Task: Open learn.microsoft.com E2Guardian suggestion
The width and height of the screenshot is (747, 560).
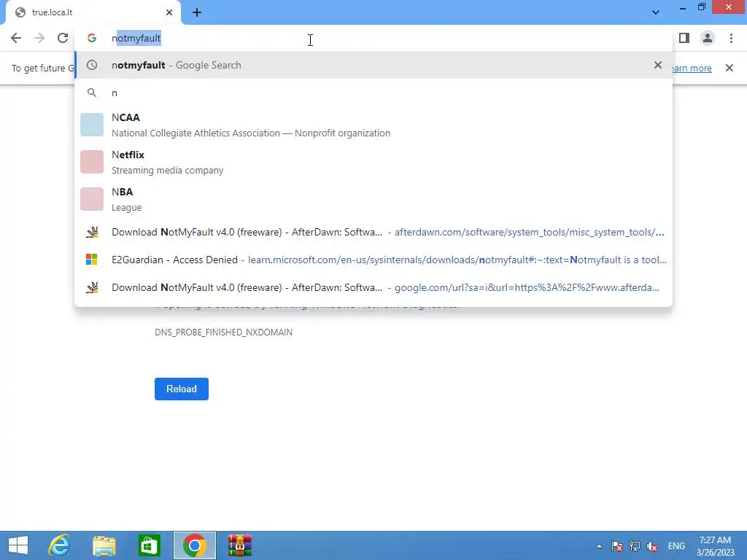Action: (373, 260)
